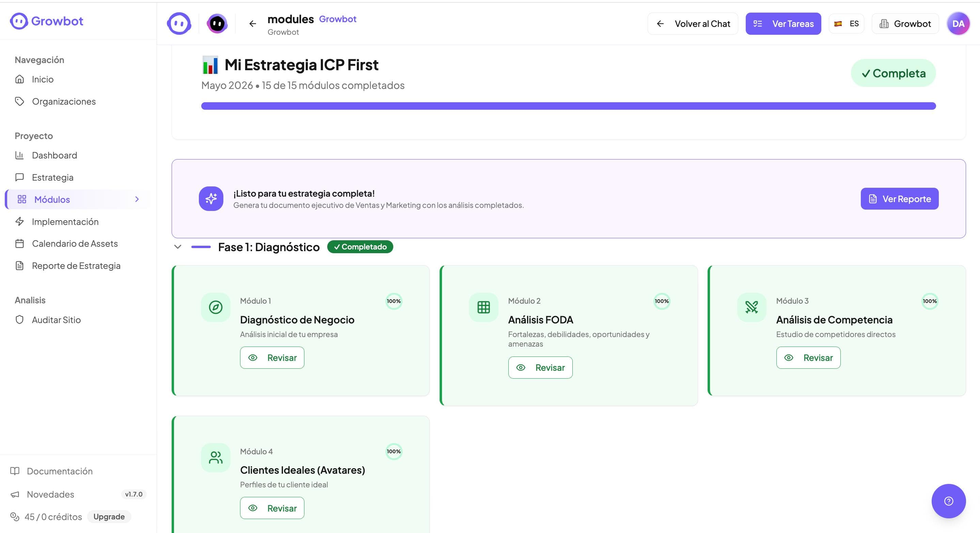The height and width of the screenshot is (533, 980).
Task: Click the Upgrade credits badge
Action: pyautogui.click(x=109, y=517)
